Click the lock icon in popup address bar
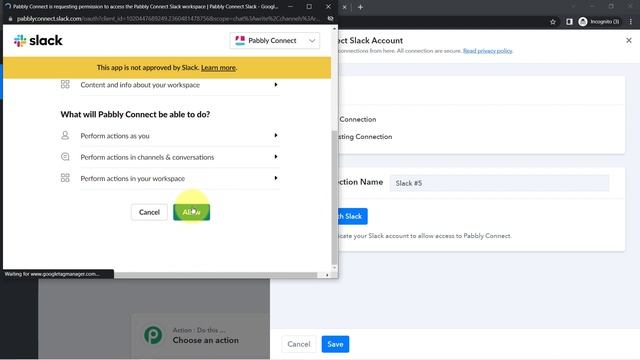Viewport: 640px width, 360px height. (x=10, y=19)
